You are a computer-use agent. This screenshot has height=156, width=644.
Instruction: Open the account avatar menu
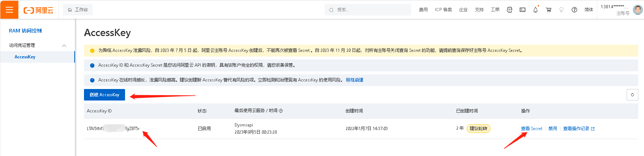point(638,10)
